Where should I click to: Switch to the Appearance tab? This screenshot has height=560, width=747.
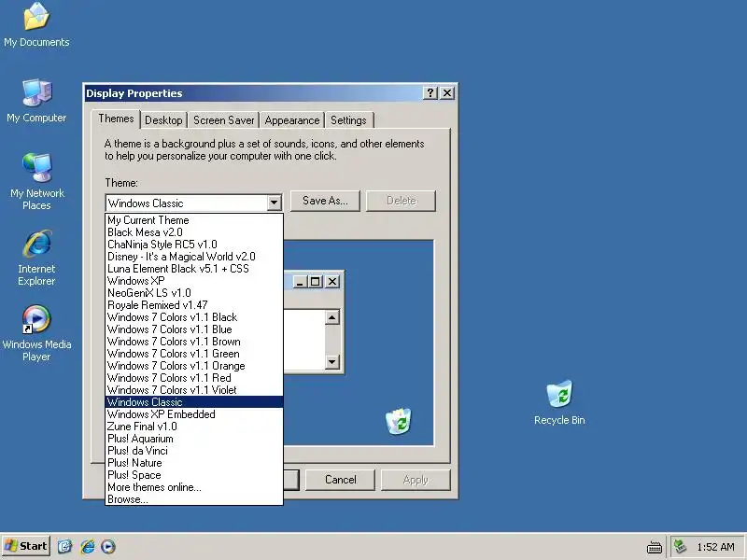[x=292, y=120]
